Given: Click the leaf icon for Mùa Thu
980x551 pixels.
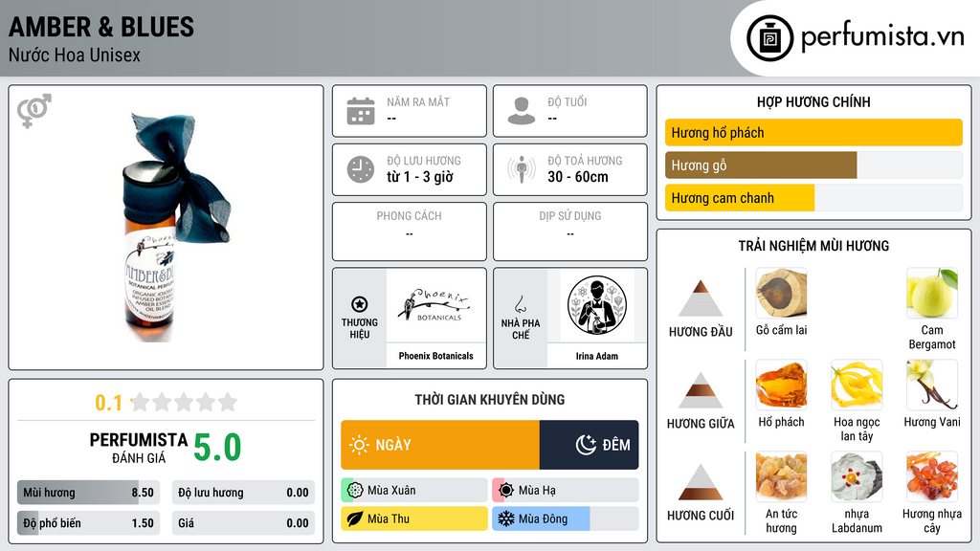Looking at the screenshot, I should pyautogui.click(x=355, y=519).
